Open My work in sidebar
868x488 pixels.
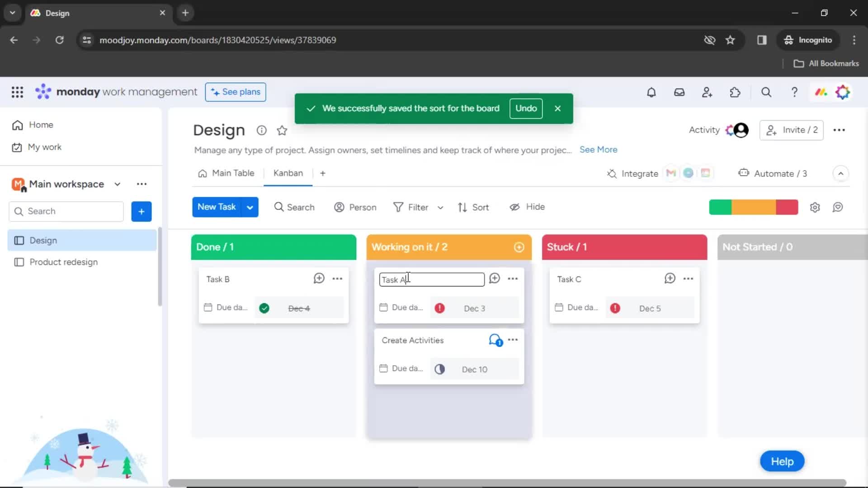(37, 147)
